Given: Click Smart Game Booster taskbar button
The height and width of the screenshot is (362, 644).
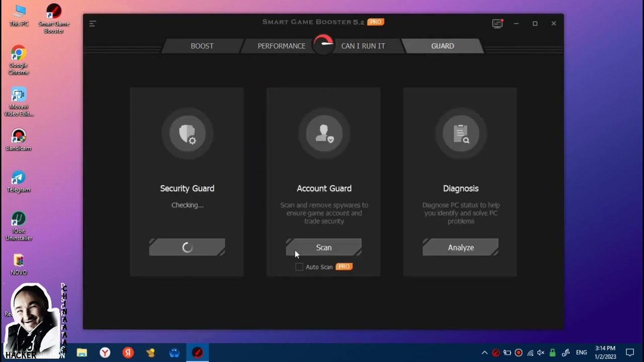Looking at the screenshot, I should click(x=197, y=352).
